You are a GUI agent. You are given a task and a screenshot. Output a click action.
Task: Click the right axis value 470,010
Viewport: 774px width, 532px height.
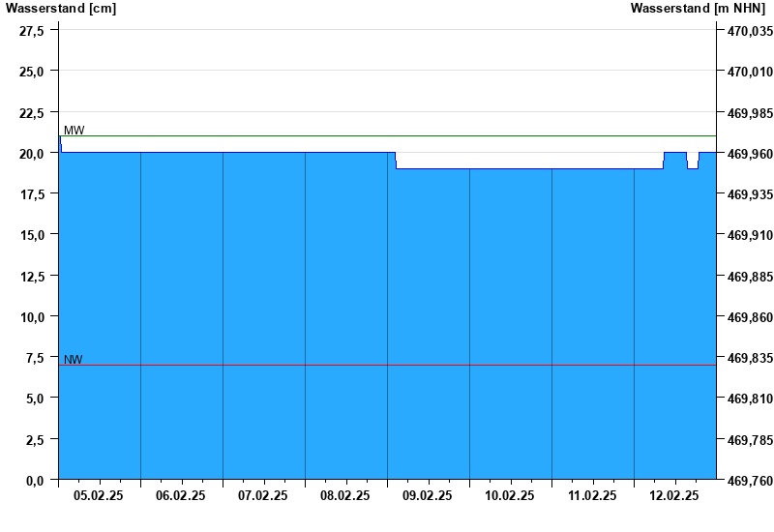751,72
